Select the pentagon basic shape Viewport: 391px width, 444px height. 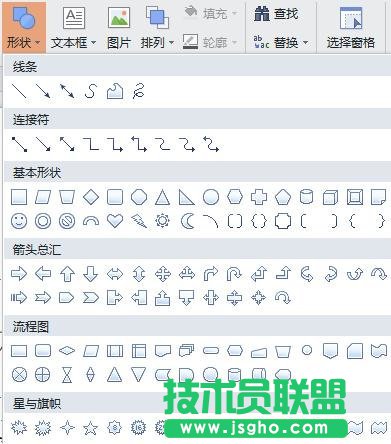point(283,197)
